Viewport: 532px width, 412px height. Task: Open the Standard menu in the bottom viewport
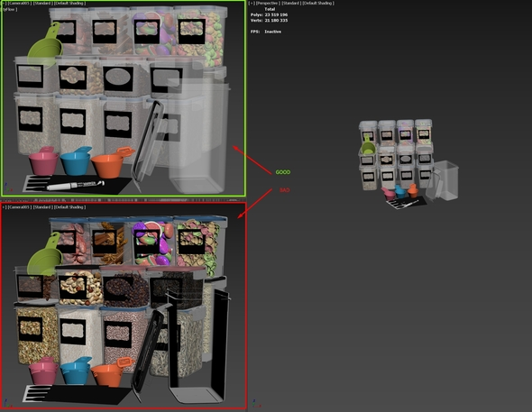[x=42, y=206]
